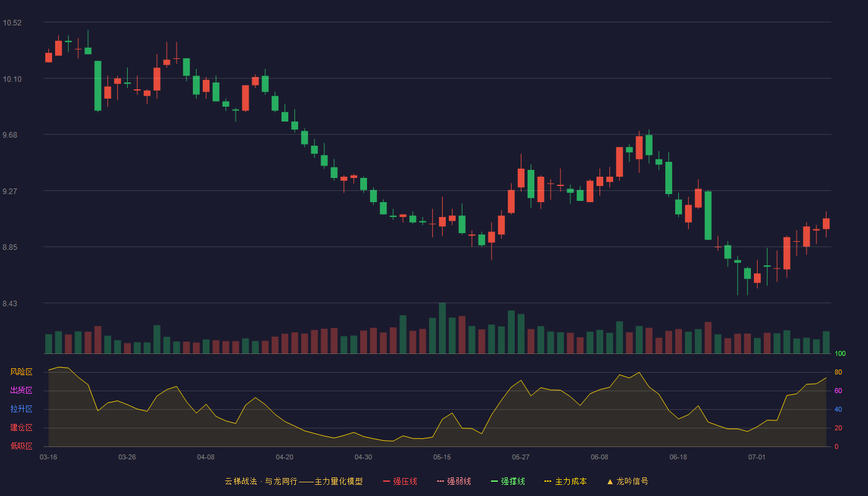Click the 低吸区 zone label
Screen dimensions: 868x496
(x=22, y=446)
